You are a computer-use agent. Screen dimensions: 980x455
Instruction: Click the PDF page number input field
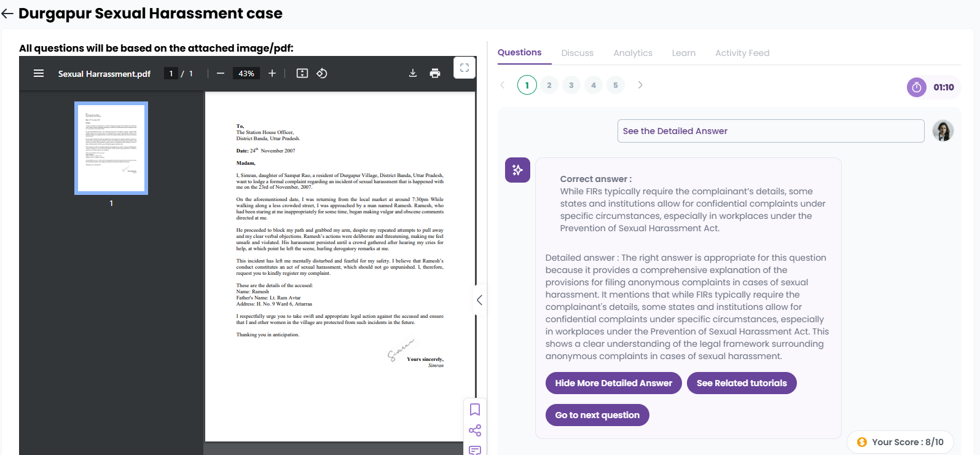(171, 73)
